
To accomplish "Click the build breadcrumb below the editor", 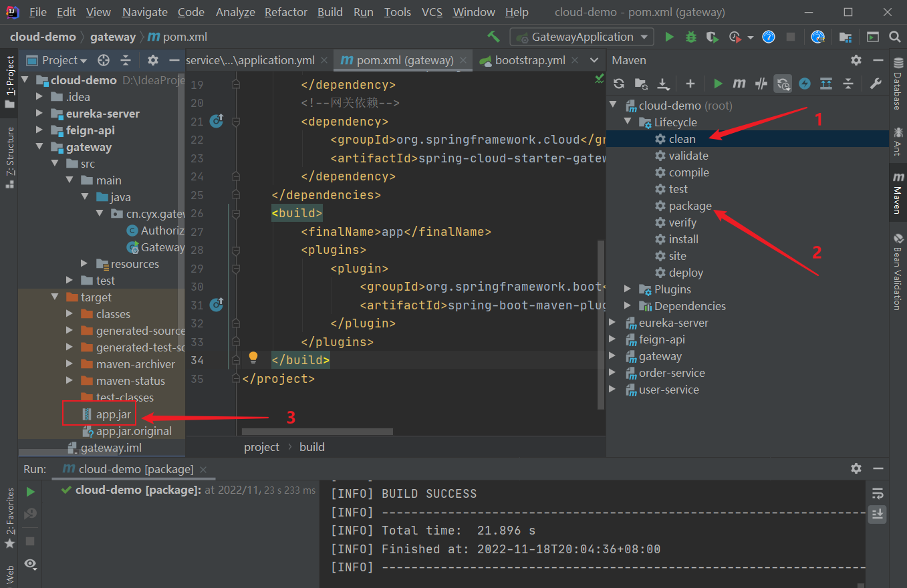I will 311,447.
